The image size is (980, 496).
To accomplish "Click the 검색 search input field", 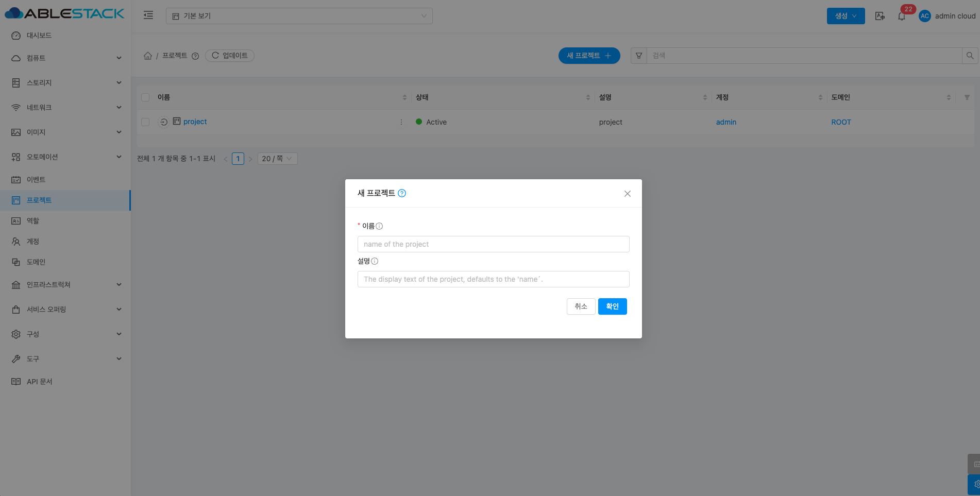I will [804, 56].
